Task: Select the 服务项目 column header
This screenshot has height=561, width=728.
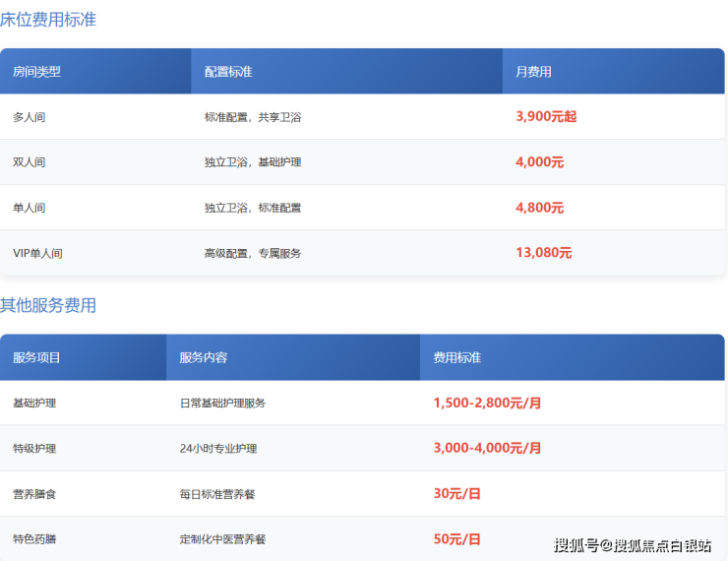Action: 36,357
